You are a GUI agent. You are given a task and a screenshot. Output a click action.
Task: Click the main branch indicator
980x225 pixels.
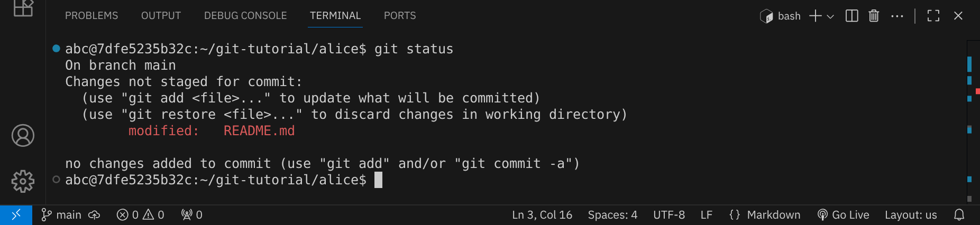click(x=62, y=214)
